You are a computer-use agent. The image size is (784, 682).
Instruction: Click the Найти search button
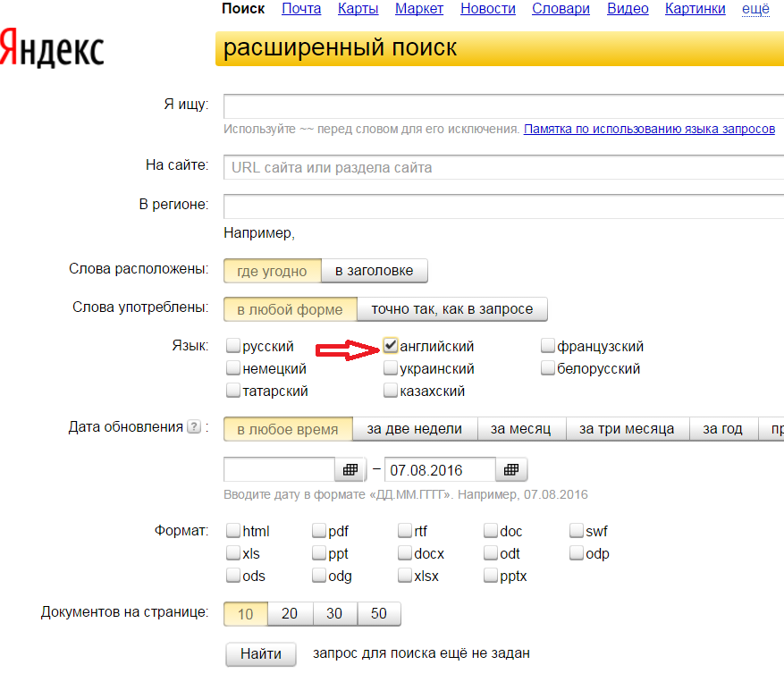point(260,654)
